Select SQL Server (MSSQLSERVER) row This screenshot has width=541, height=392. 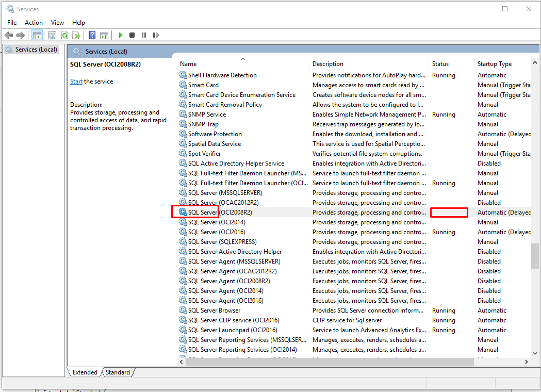(355, 192)
